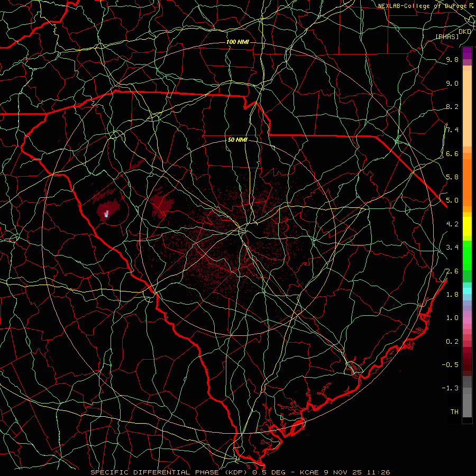Pick the purple top segment of the color scale

467,53
